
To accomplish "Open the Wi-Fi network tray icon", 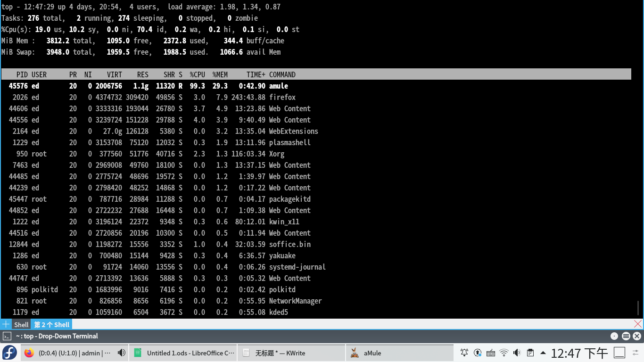I will [x=504, y=353].
